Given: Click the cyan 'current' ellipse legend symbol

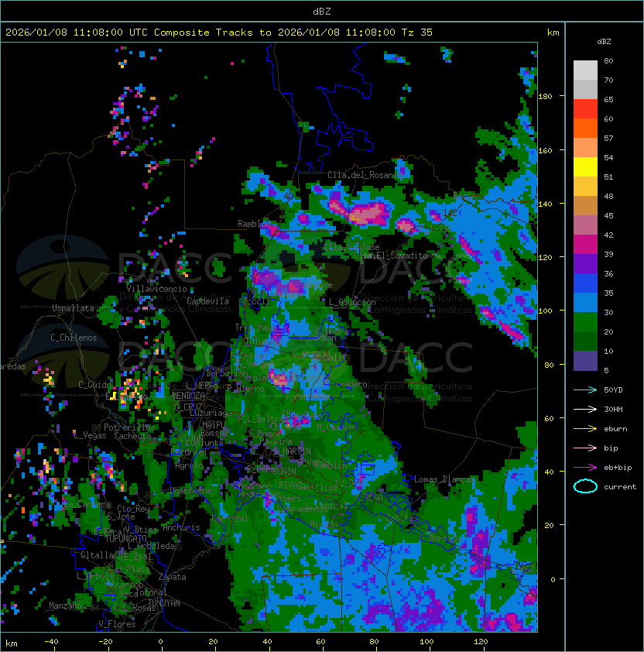Looking at the screenshot, I should (585, 486).
